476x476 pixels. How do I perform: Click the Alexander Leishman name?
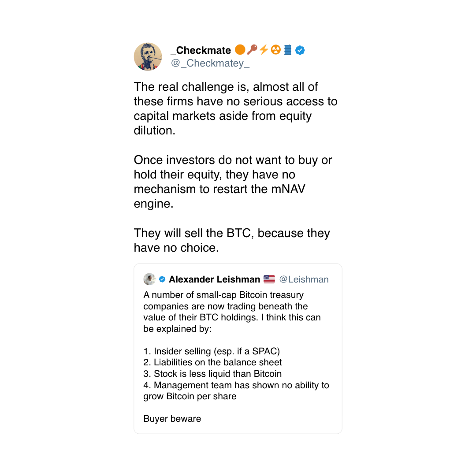(x=214, y=279)
